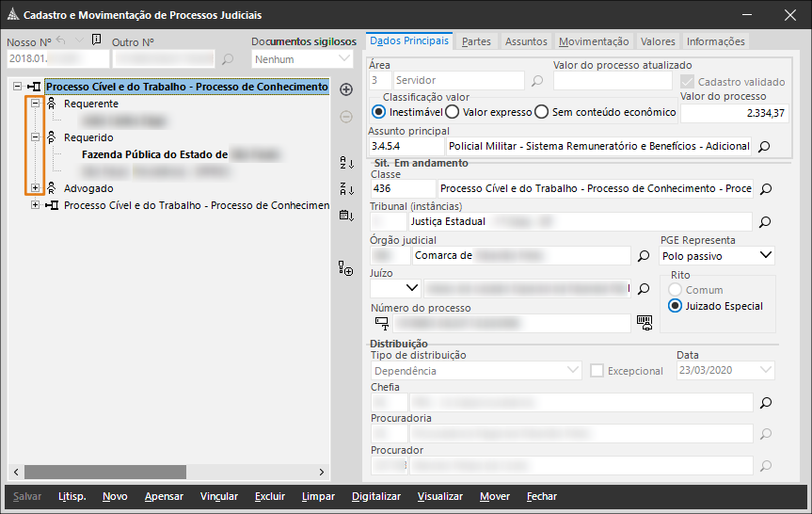Select the Valor expresso radio option
The height and width of the screenshot is (514, 812).
452,112
